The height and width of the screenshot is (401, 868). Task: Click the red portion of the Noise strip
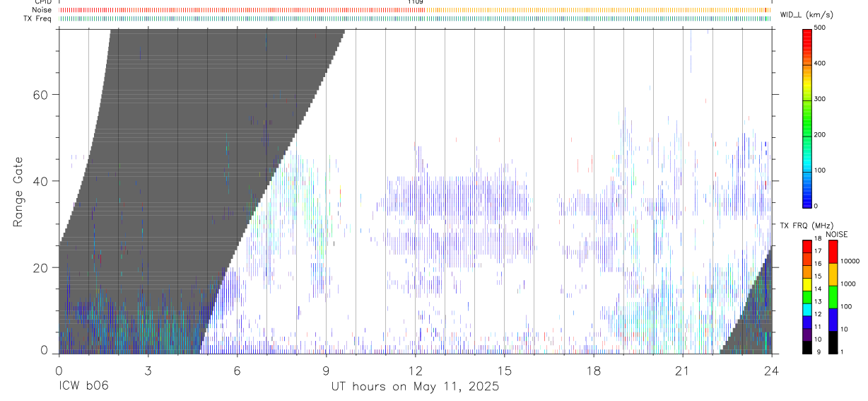coord(240,10)
